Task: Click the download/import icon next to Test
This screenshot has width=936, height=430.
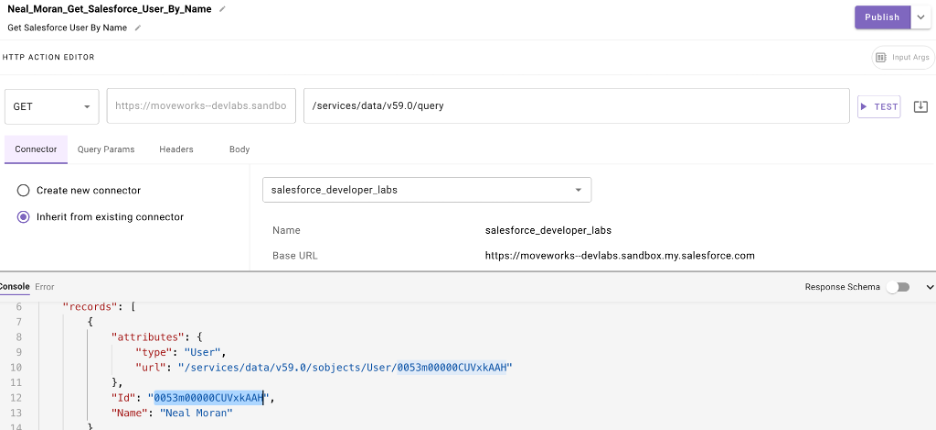Action: click(x=920, y=107)
